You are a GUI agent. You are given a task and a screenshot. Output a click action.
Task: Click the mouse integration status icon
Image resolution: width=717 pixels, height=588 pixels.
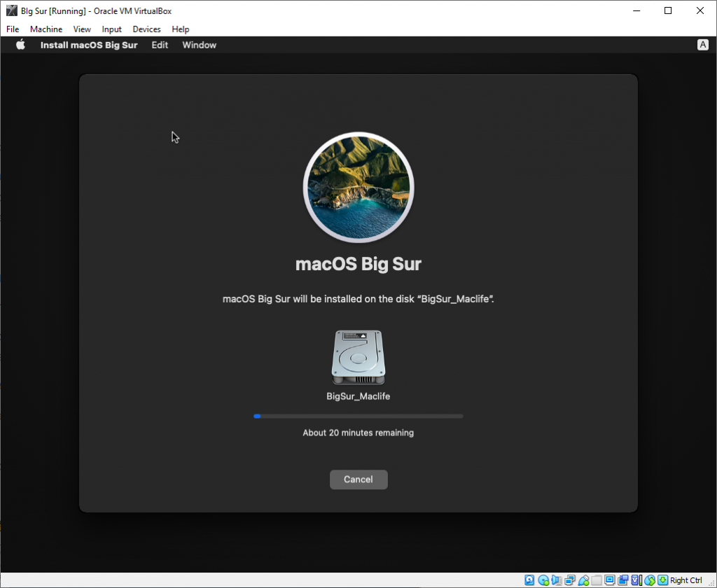pos(649,580)
